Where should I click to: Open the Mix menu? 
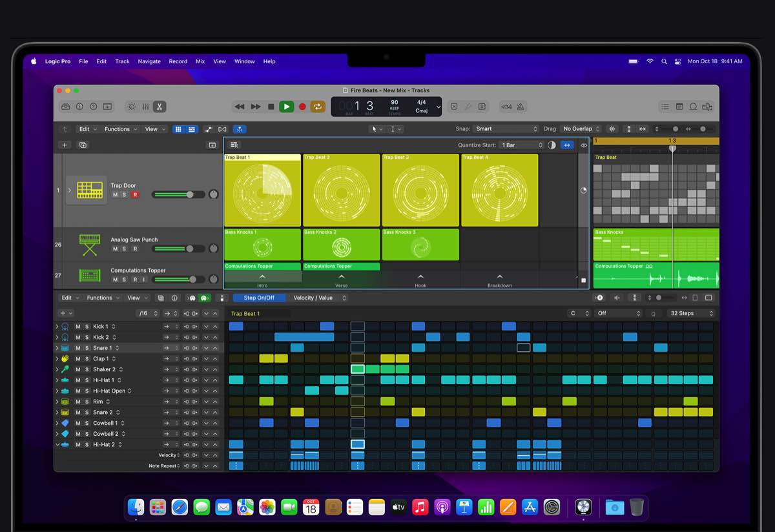pos(200,61)
